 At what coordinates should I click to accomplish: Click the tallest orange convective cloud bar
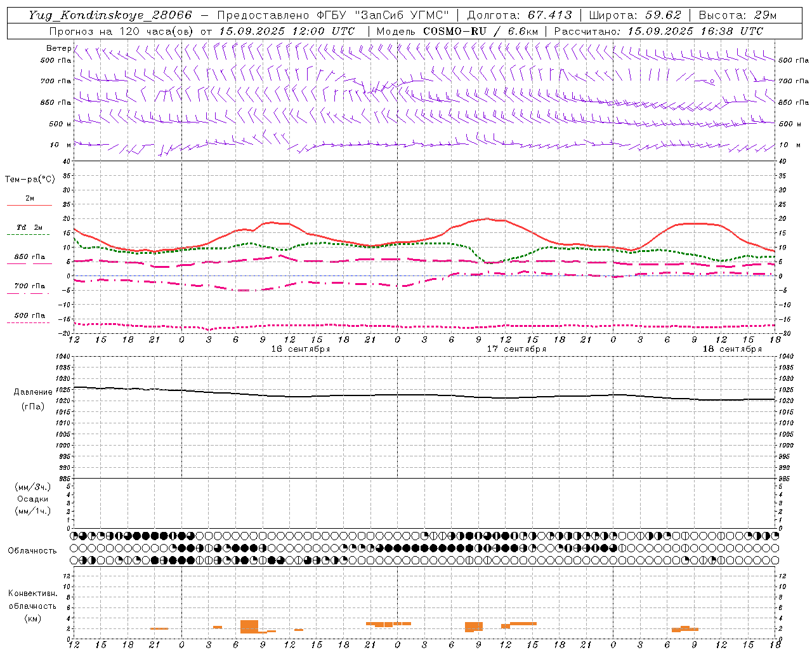point(249,627)
